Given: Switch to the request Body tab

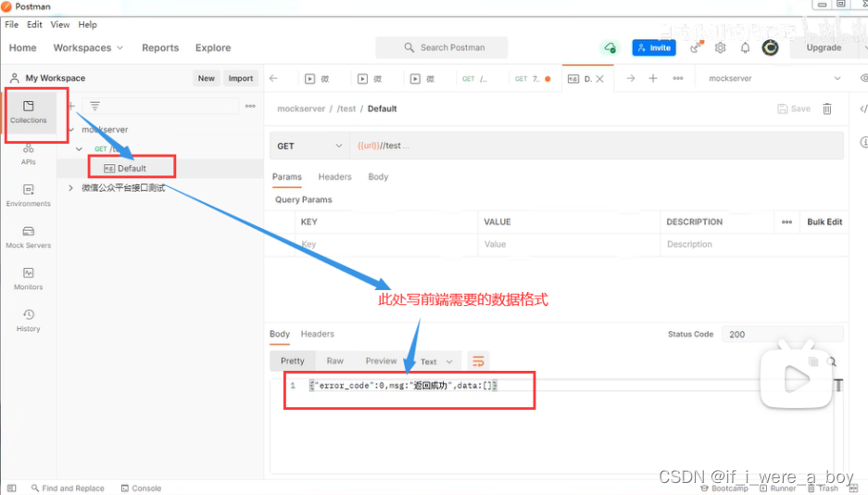Looking at the screenshot, I should [378, 177].
